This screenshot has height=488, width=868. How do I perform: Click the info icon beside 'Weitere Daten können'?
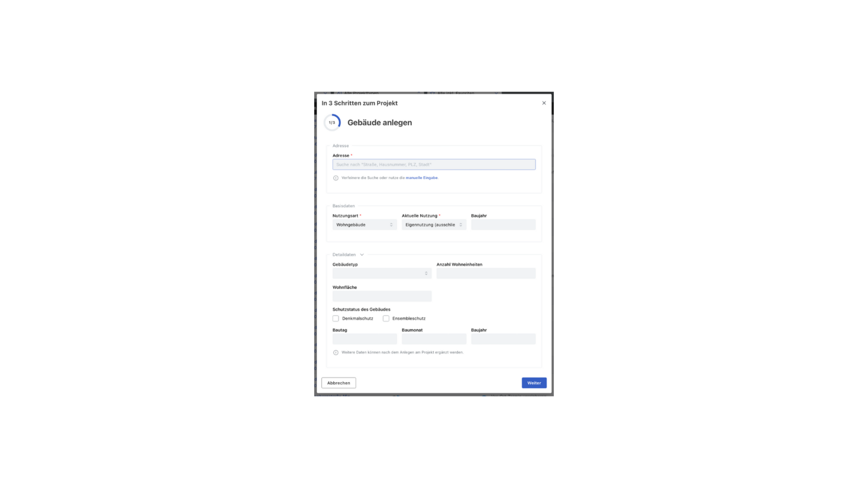[336, 352]
